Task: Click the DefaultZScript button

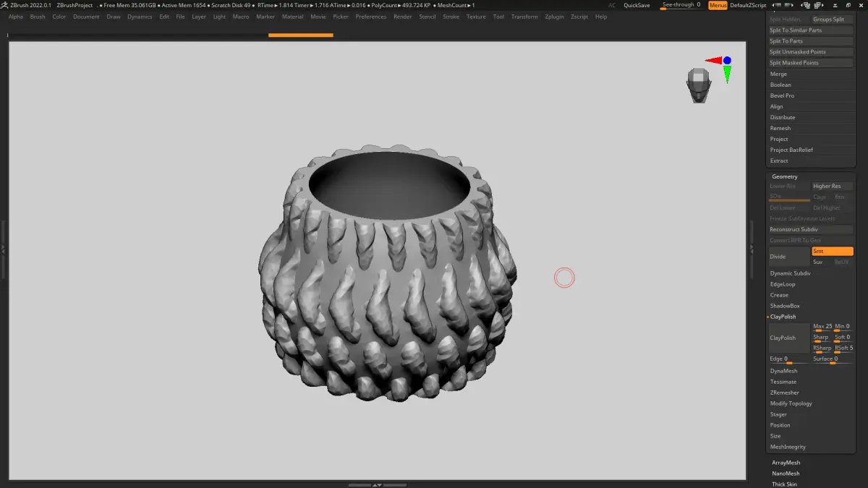Action: click(x=748, y=5)
